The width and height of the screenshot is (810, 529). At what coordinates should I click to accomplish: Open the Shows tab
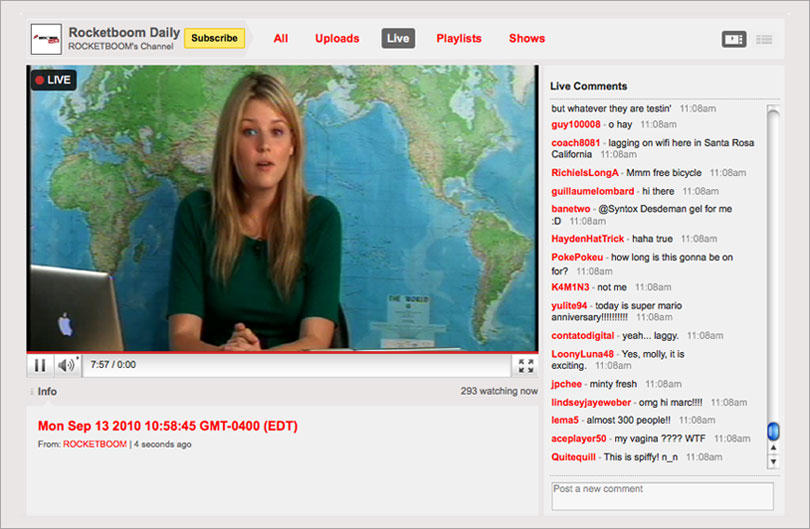click(x=526, y=38)
